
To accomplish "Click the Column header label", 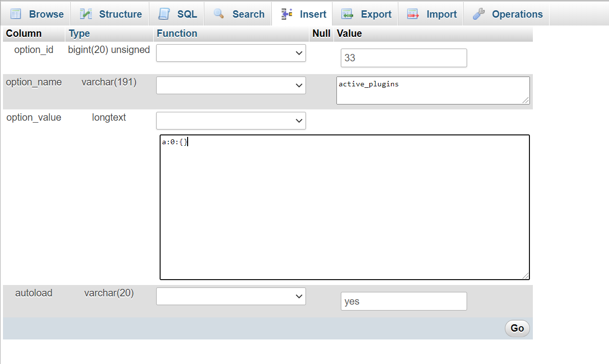I will [24, 33].
